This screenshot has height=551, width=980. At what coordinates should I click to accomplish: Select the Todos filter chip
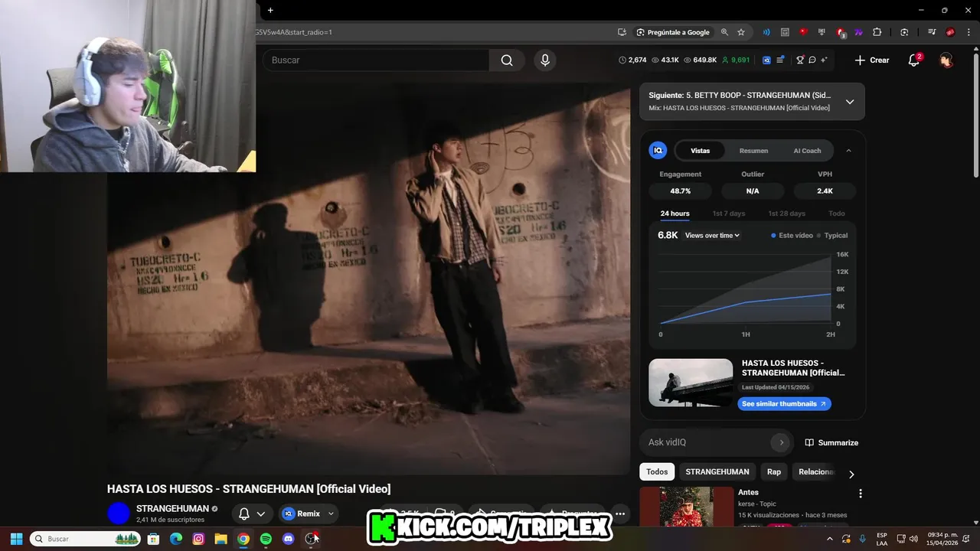[x=657, y=471]
